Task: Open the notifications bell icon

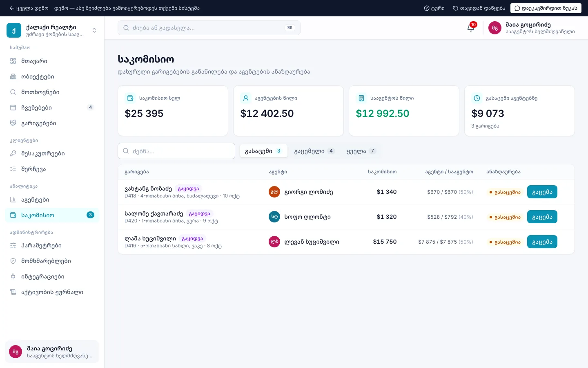Action: tap(471, 28)
